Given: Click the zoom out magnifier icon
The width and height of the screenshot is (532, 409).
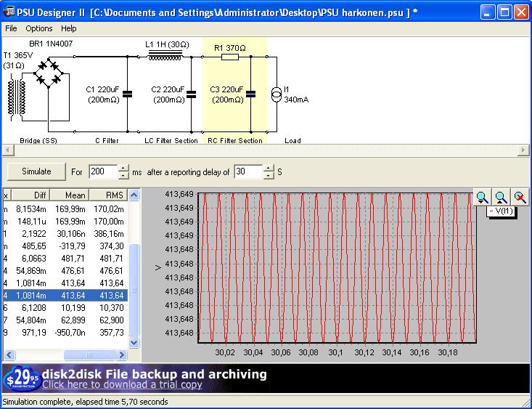Looking at the screenshot, I should click(x=501, y=197).
